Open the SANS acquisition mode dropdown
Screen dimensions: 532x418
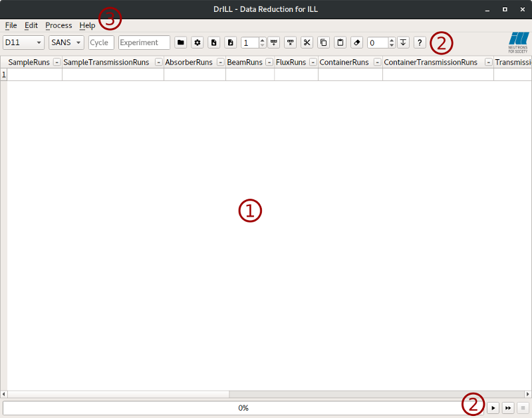coord(66,43)
